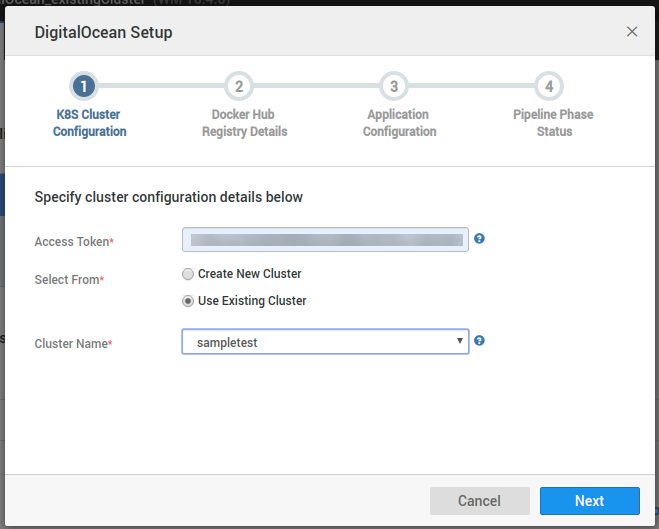This screenshot has width=659, height=529.
Task: Go to Pipeline Phase Status step label
Action: [553, 123]
